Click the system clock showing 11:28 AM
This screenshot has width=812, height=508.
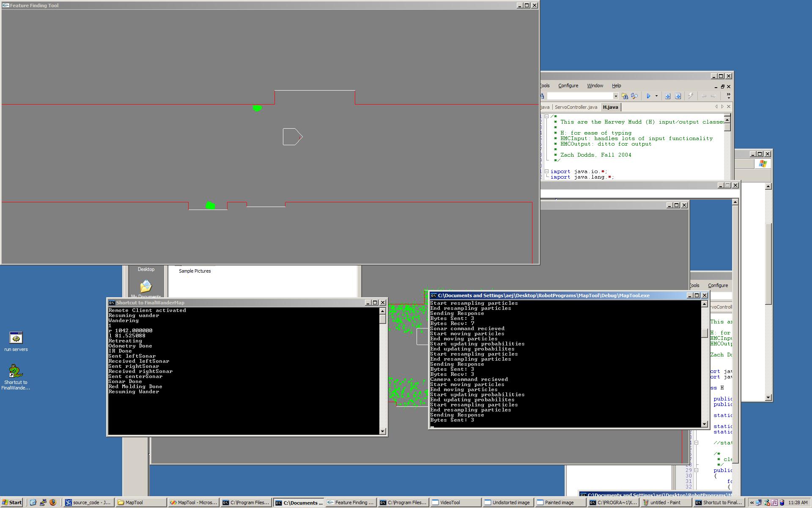point(798,502)
